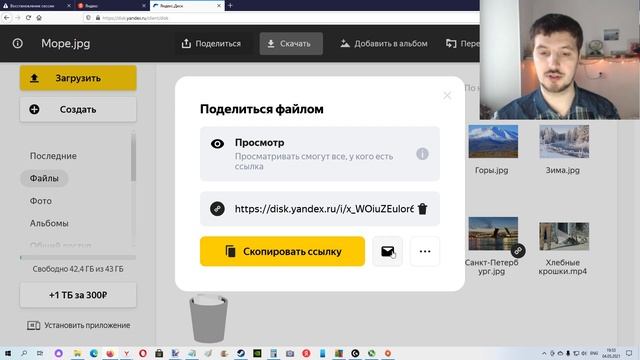Close the Поделиться файлом dialog
Image resolution: width=640 pixels, height=360 pixels.
pos(447,96)
